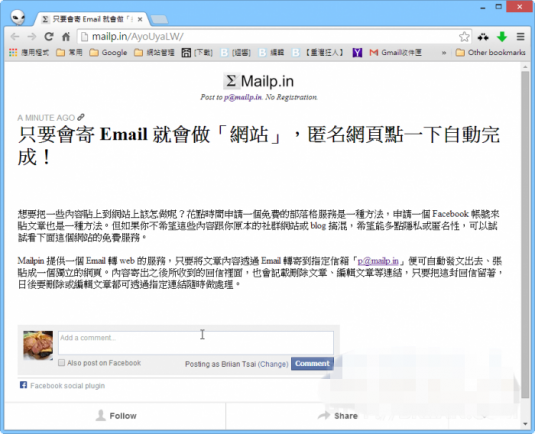Go back with the browser back arrow
The height and width of the screenshot is (434, 535).
click(15, 37)
